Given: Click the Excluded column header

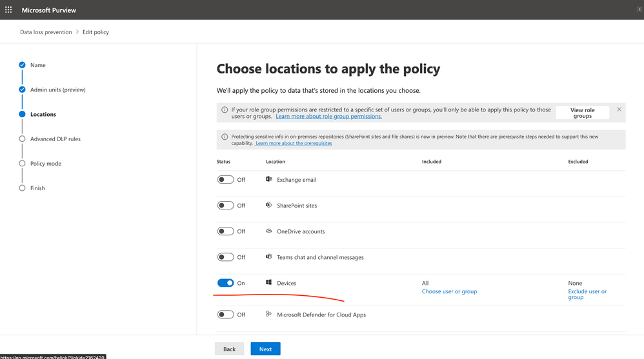Looking at the screenshot, I should (x=578, y=162).
